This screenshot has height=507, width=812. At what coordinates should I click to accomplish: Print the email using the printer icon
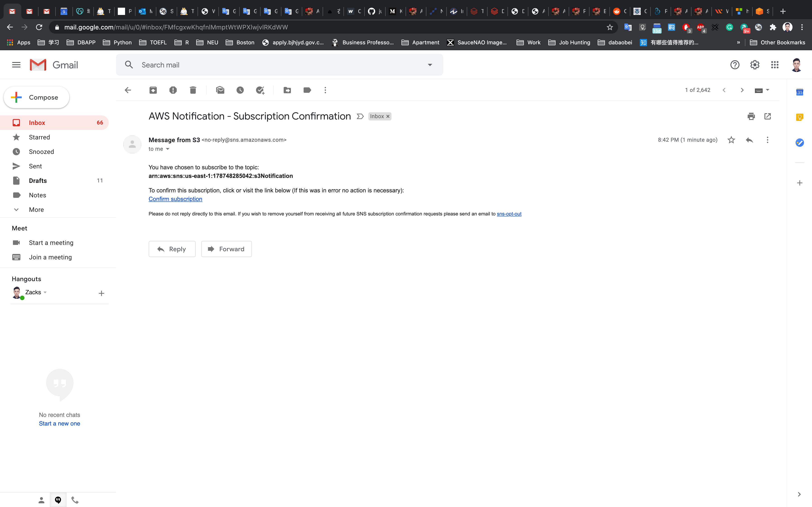click(x=751, y=116)
